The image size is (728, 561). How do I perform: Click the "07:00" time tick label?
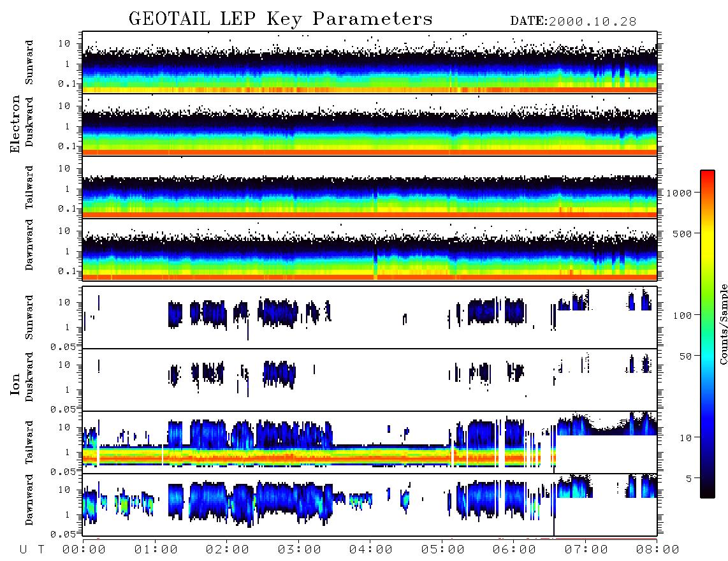pos(586,550)
